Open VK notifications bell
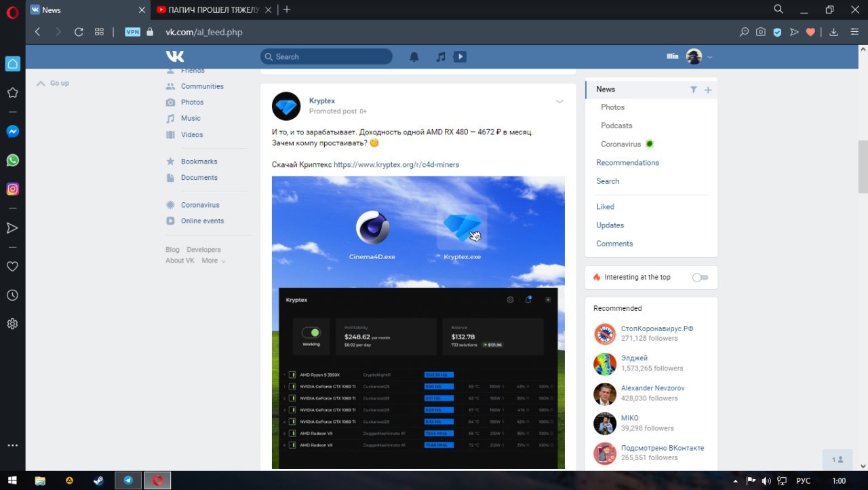The height and width of the screenshot is (490, 868). point(414,57)
